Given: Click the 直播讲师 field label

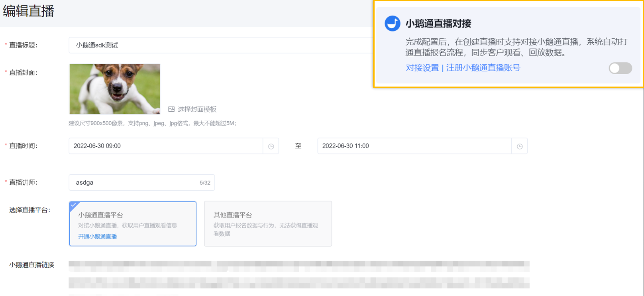Looking at the screenshot, I should tap(23, 182).
